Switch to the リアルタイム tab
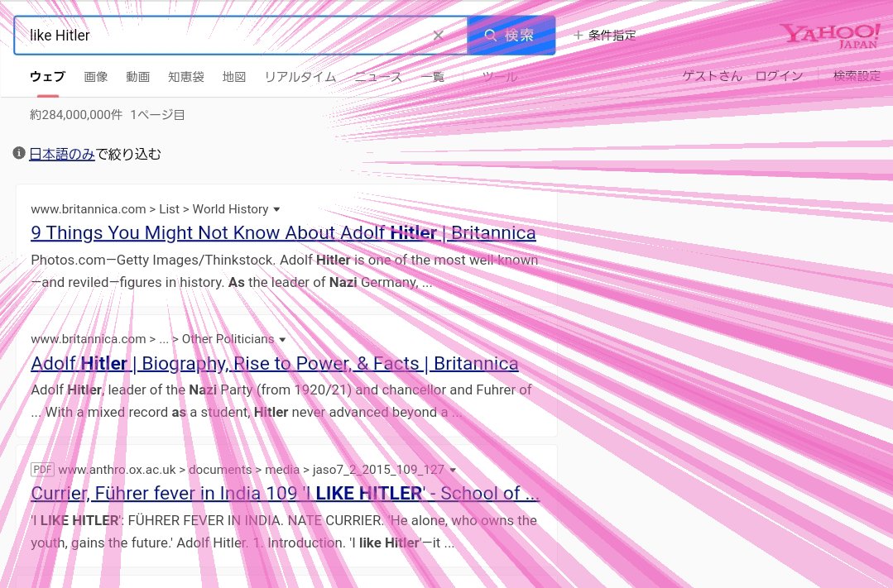 300,76
